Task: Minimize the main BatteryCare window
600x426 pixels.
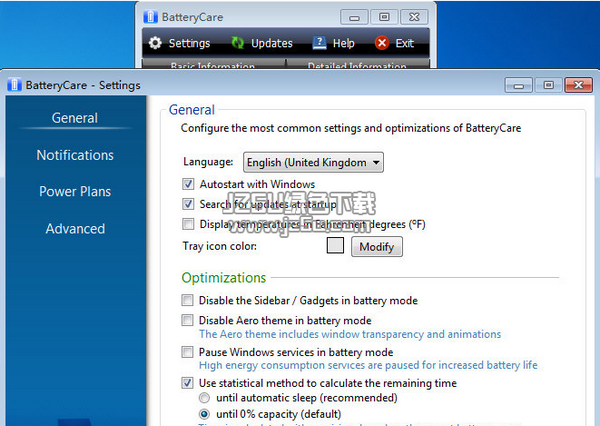Action: pyautogui.click(x=354, y=17)
